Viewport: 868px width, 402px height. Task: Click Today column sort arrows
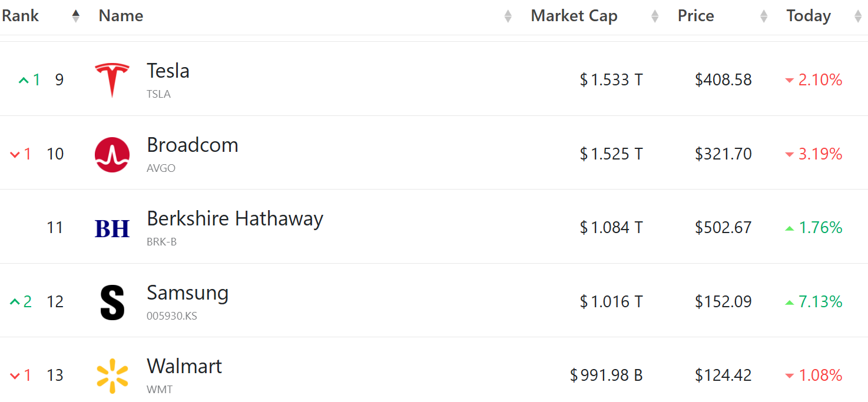point(857,16)
